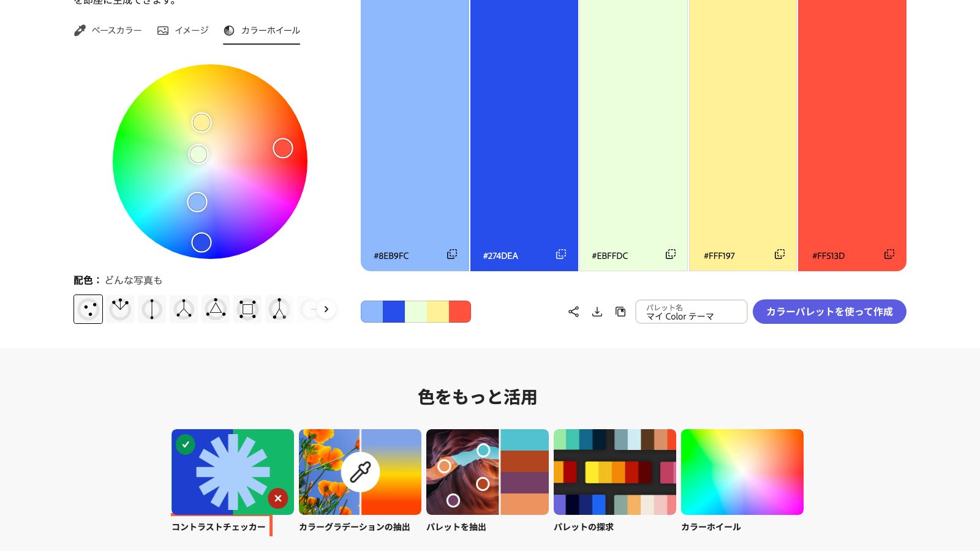Choose the split-complementary inverted-Y harmony icon
The image size is (980, 551).
[x=279, y=309]
